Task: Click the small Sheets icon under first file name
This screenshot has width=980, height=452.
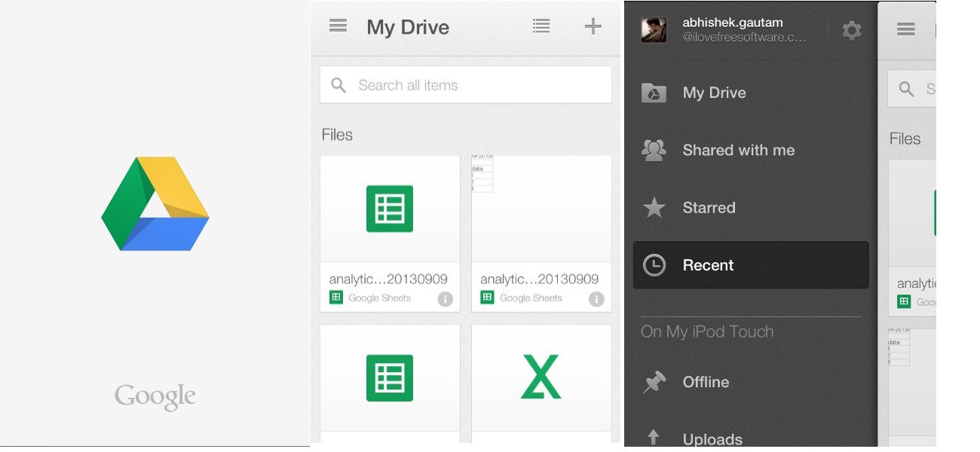Action: [336, 298]
